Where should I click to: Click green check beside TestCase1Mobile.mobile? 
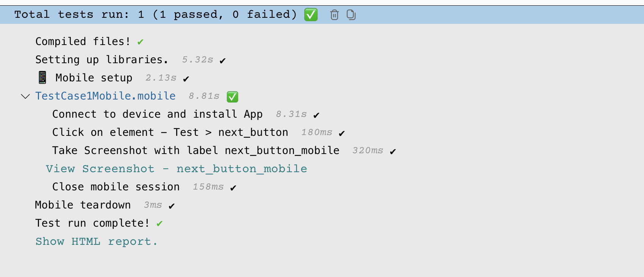232,97
